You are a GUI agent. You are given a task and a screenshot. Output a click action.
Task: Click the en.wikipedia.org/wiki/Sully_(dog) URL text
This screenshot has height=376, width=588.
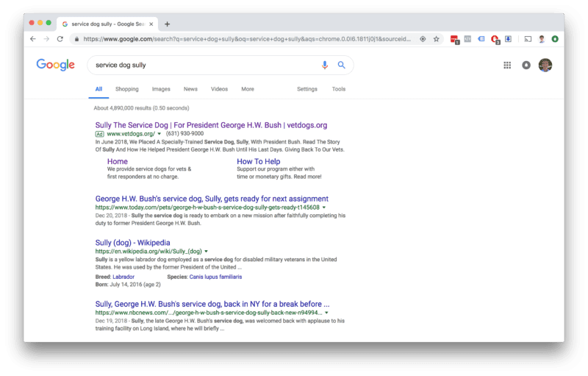point(148,252)
